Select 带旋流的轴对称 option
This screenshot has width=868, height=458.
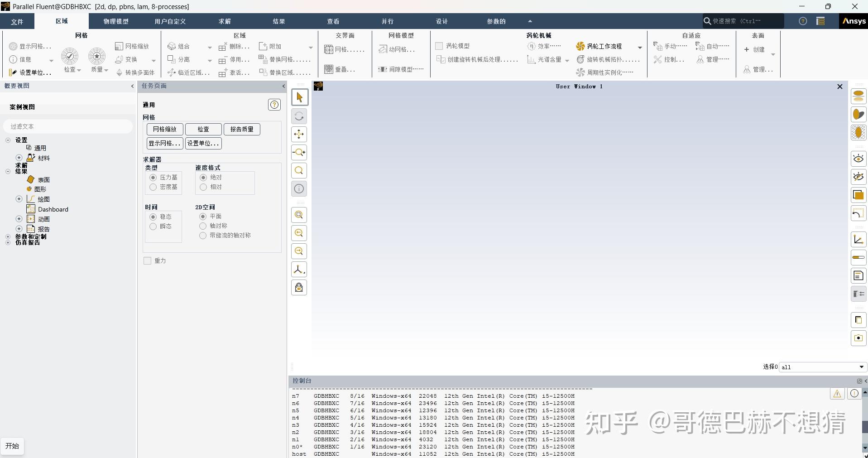(203, 236)
